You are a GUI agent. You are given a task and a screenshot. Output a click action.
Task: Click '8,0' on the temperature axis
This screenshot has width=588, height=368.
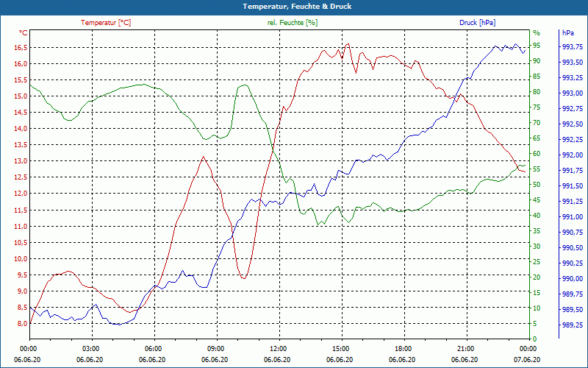23,323
